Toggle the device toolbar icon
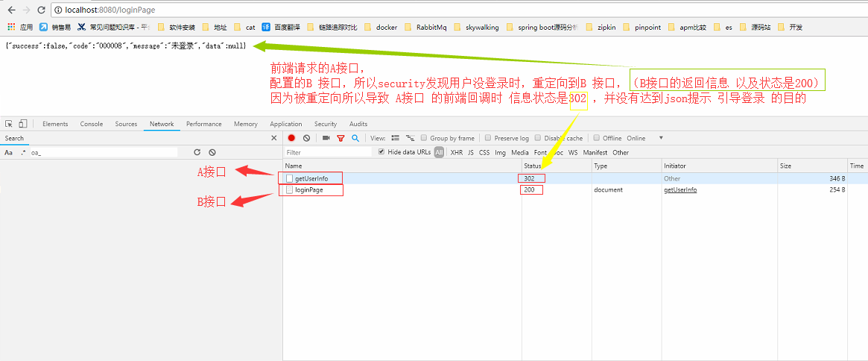The height and width of the screenshot is (361, 868). tap(22, 124)
